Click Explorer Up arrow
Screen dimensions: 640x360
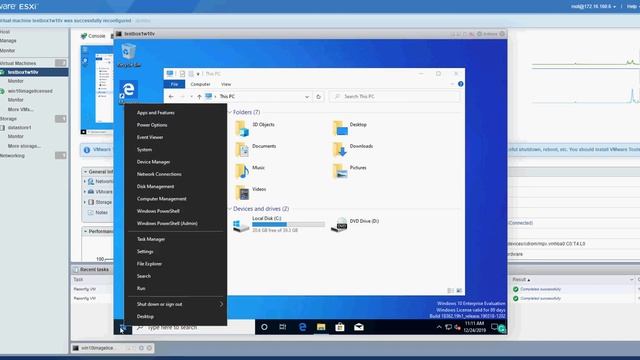point(199,97)
